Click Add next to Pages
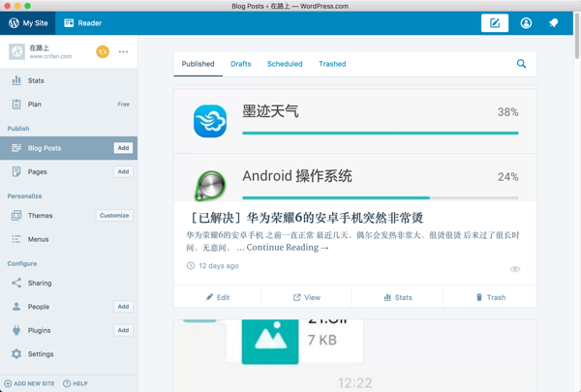Image resolution: width=581 pixels, height=392 pixels. click(x=123, y=171)
